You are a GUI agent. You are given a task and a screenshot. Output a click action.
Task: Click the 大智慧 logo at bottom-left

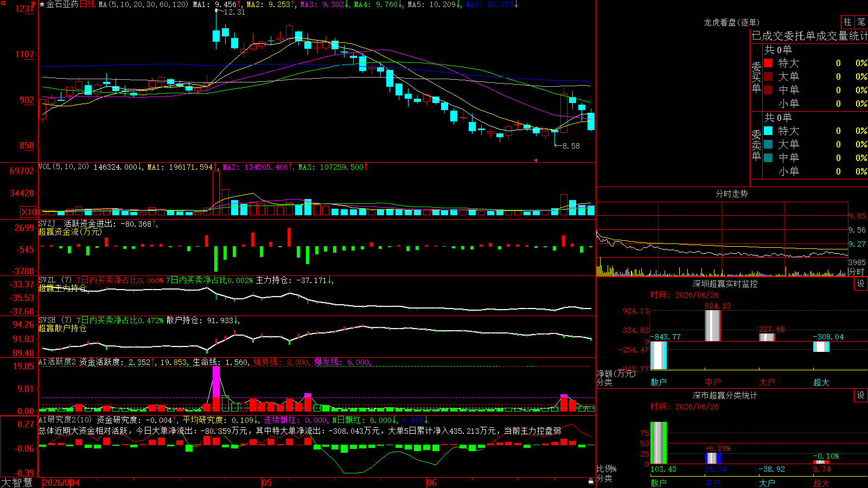pyautogui.click(x=17, y=483)
